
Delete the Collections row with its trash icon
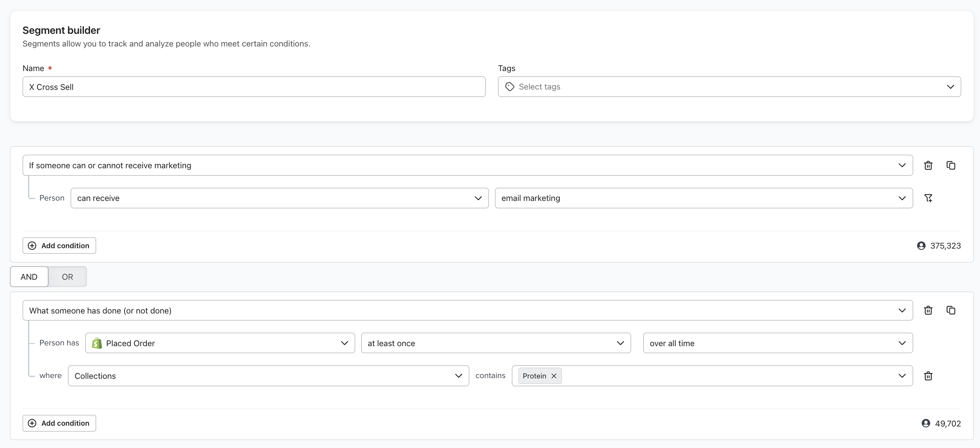(928, 376)
